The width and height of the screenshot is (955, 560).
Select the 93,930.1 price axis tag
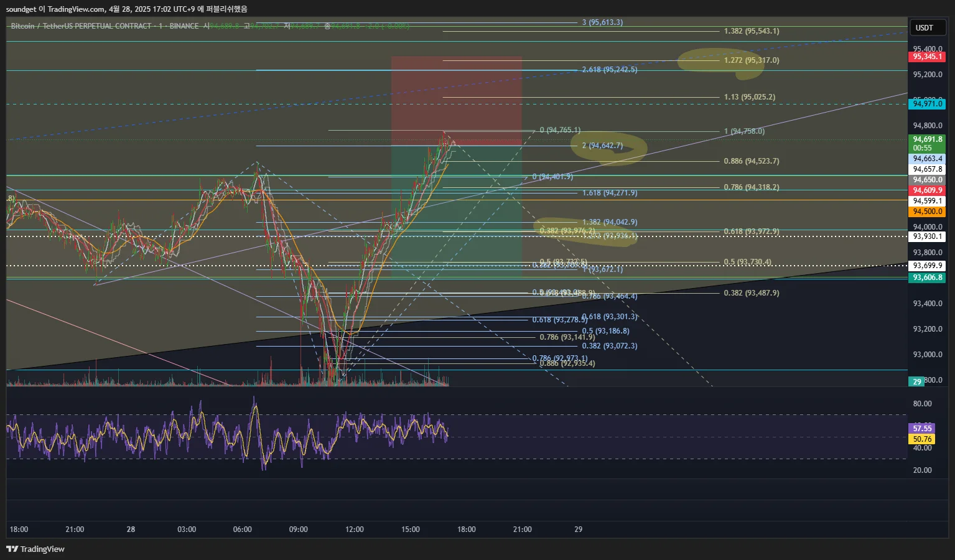927,236
